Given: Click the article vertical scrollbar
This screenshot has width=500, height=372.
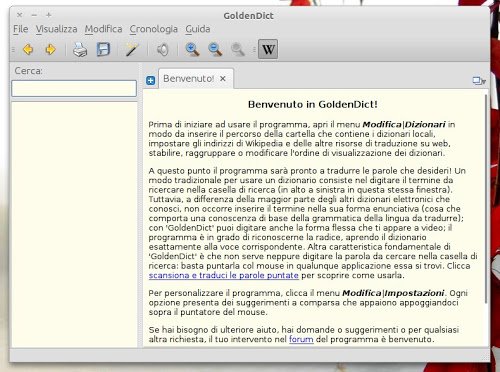Looking at the screenshot, I should point(486,200).
